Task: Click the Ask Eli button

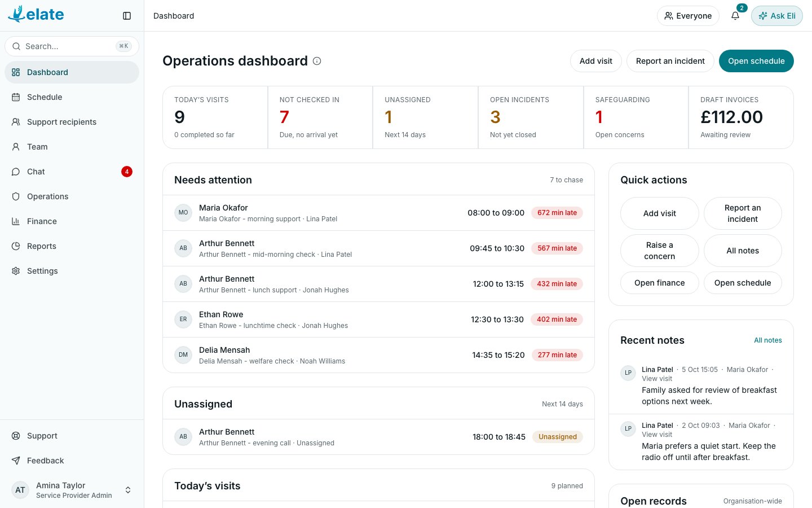Action: coord(776,16)
